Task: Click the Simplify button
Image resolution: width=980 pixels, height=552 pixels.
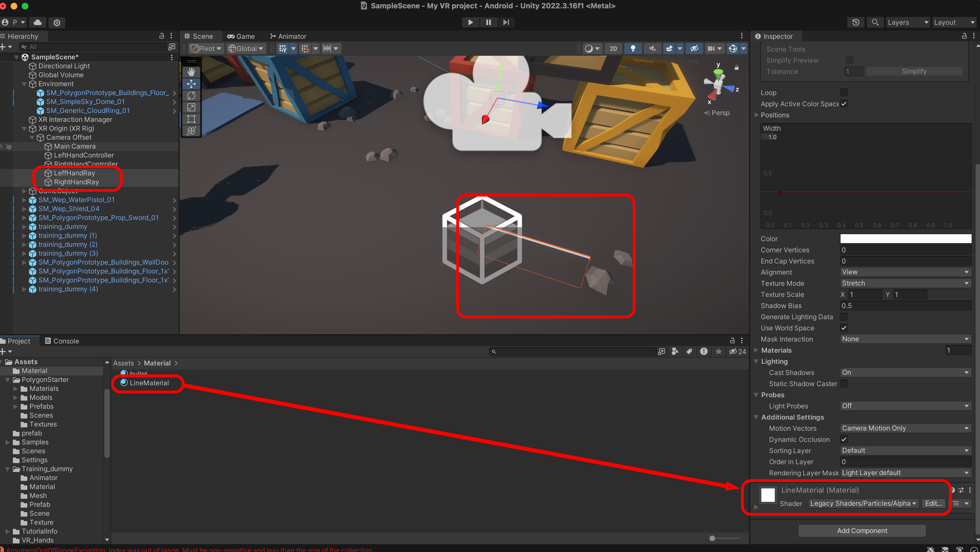Action: pos(913,72)
